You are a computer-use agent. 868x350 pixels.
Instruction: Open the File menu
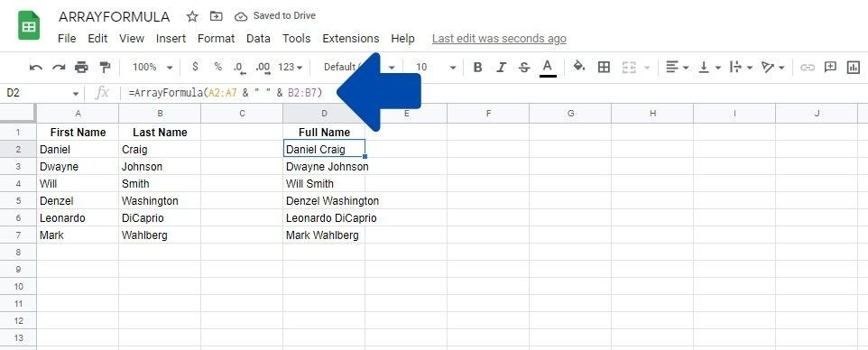point(67,38)
